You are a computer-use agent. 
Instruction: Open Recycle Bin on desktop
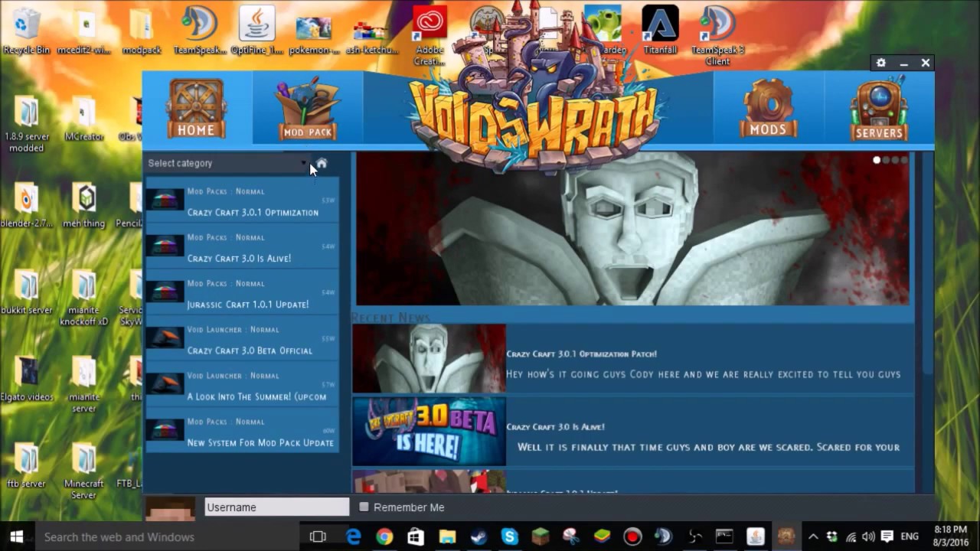27,31
